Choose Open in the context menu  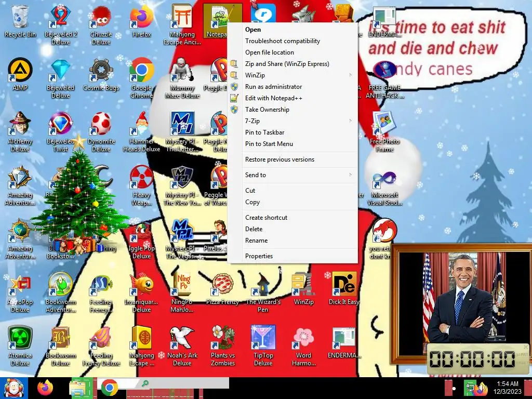292,30
